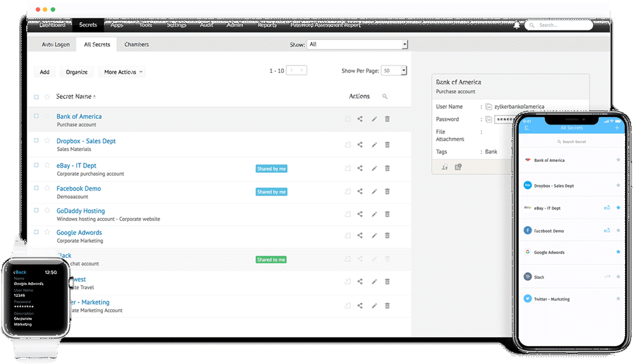Edit the eBay - IT Dept secret
Image resolution: width=636 pixels, height=364 pixels.
374,168
